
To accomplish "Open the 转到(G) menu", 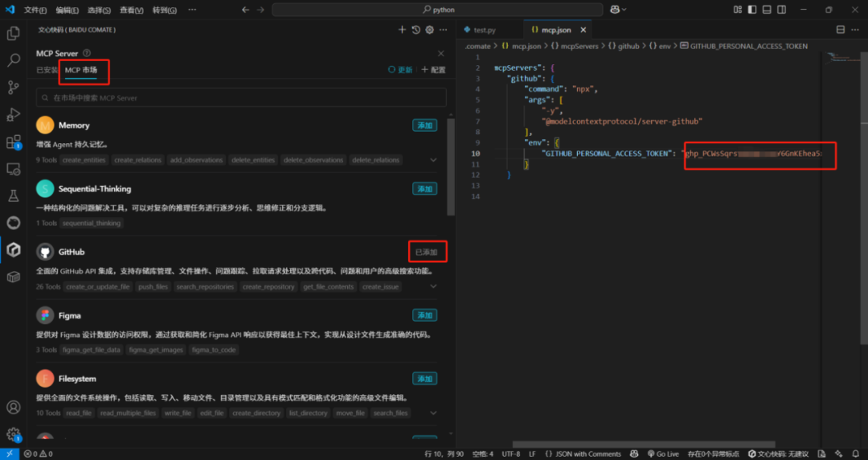I will (165, 10).
